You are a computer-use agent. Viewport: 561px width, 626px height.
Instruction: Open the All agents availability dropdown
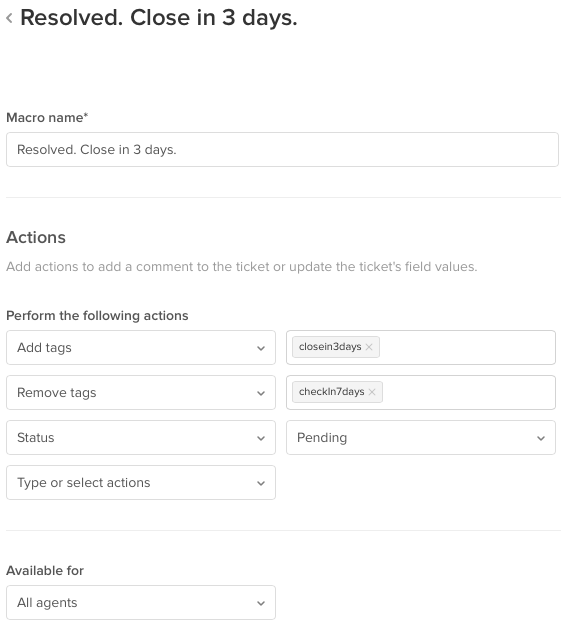click(141, 603)
